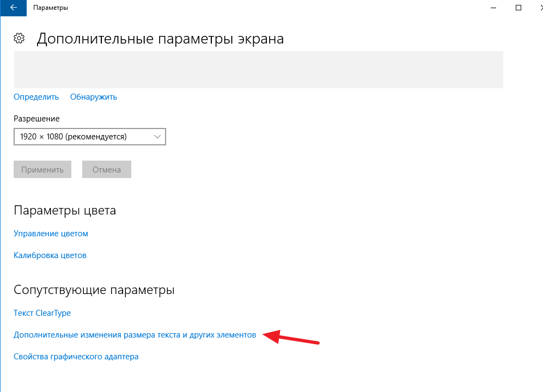Click the gear icon beside the page heading
Screen dimensions: 543x392
(x=20, y=38)
